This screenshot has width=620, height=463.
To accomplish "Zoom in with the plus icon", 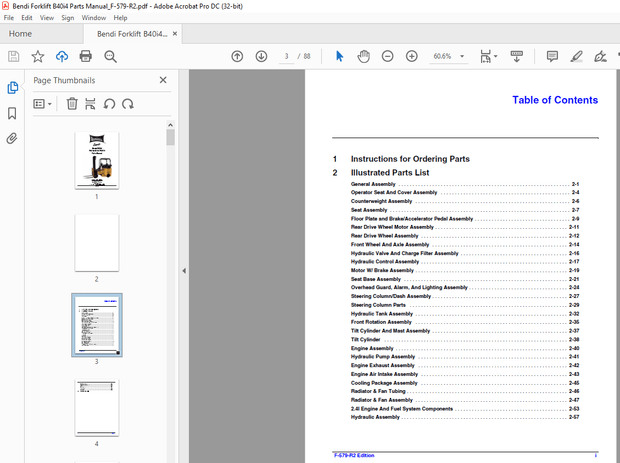I will pyautogui.click(x=412, y=57).
